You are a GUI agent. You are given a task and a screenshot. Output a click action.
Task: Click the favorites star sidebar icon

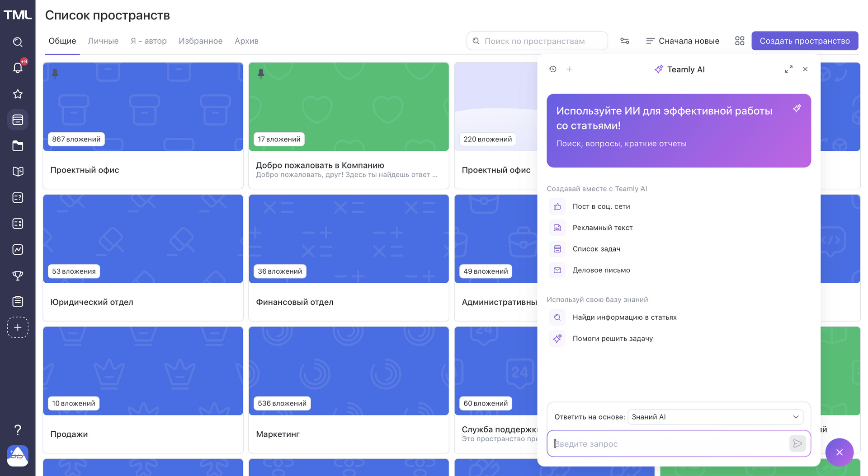pos(18,94)
